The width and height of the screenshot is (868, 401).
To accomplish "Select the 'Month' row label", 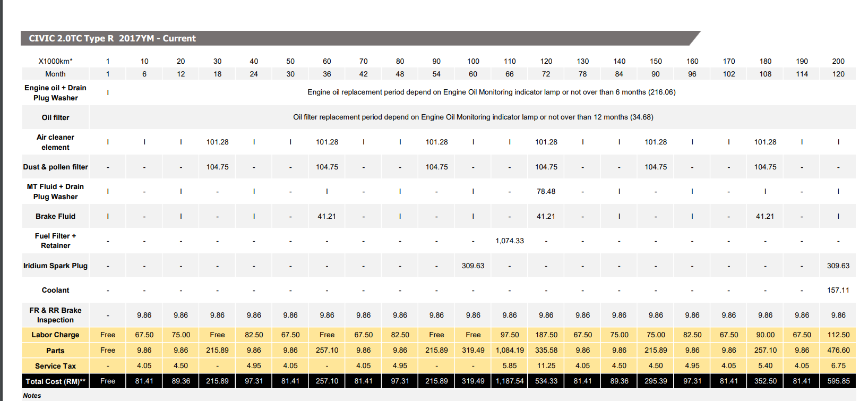I will [x=55, y=74].
